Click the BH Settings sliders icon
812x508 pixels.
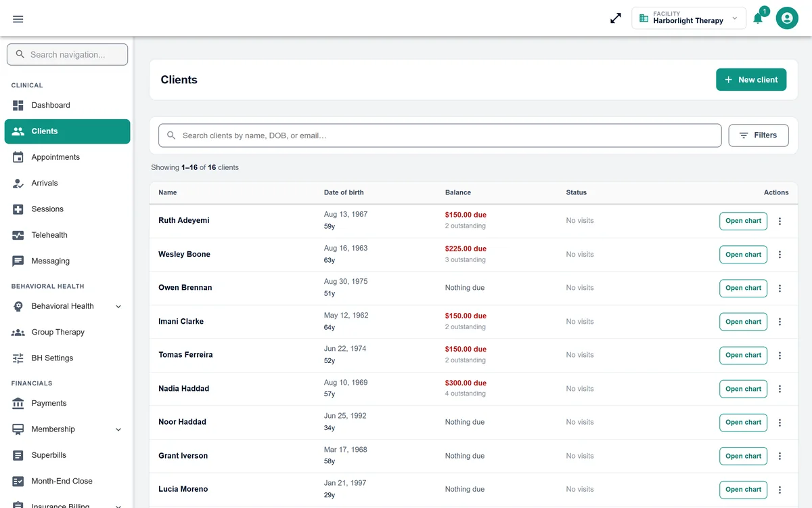click(18, 358)
